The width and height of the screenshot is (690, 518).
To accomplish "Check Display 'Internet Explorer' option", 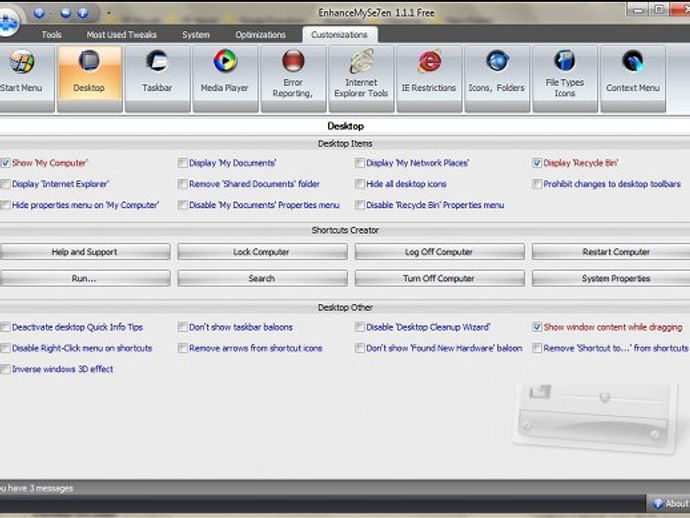I will coord(5,184).
